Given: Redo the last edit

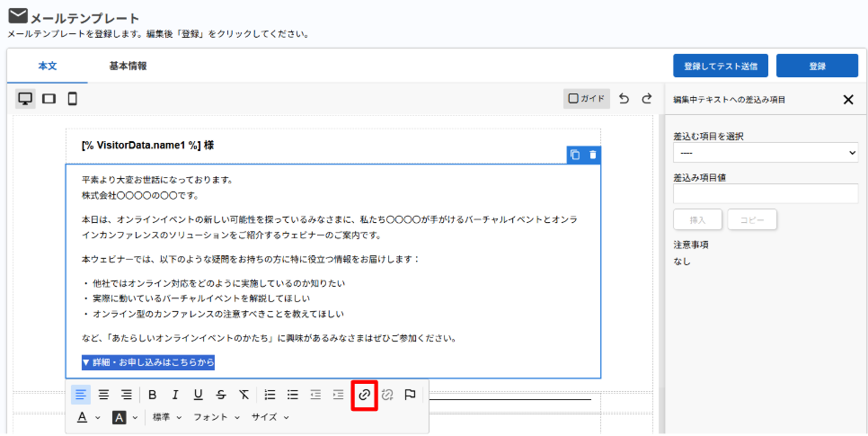Looking at the screenshot, I should (x=647, y=99).
